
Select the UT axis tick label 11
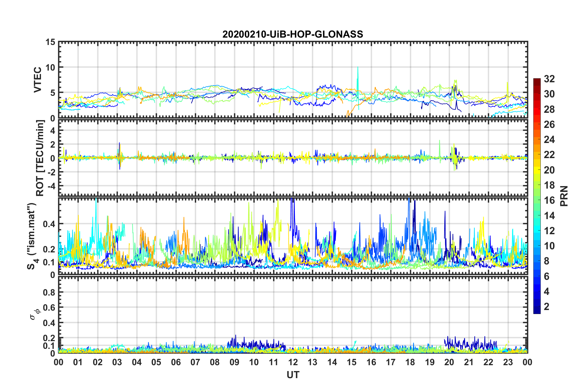274,362
